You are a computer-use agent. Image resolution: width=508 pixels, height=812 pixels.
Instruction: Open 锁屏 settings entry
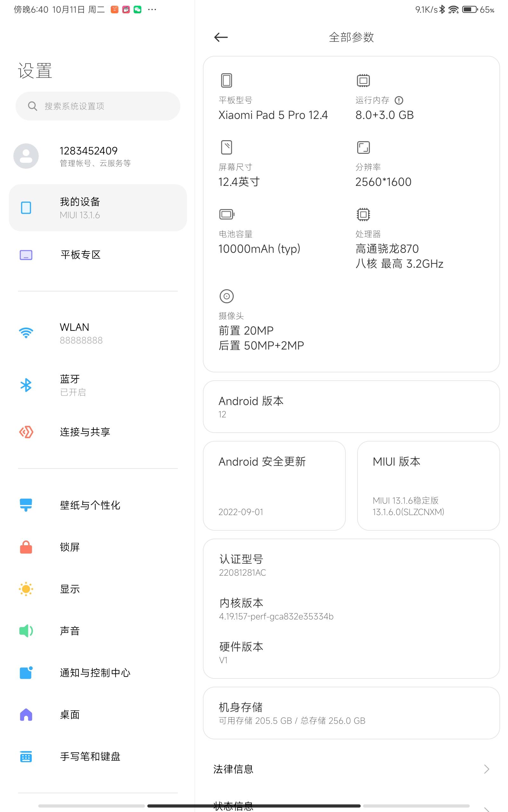98,547
